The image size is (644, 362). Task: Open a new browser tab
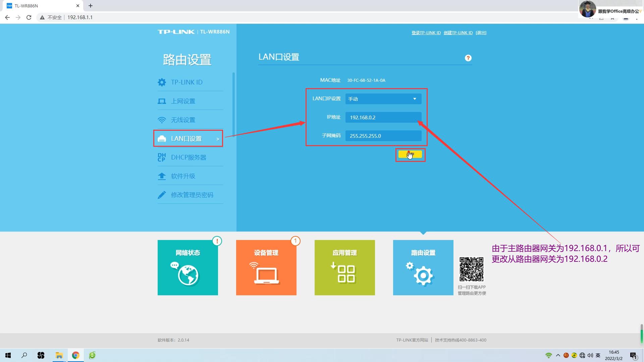coord(90,5)
